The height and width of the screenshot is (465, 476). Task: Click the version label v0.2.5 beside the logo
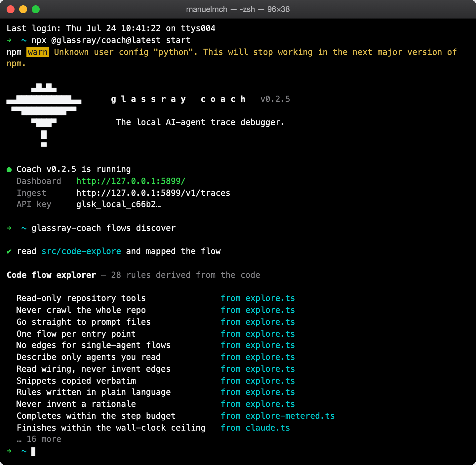[x=275, y=99]
